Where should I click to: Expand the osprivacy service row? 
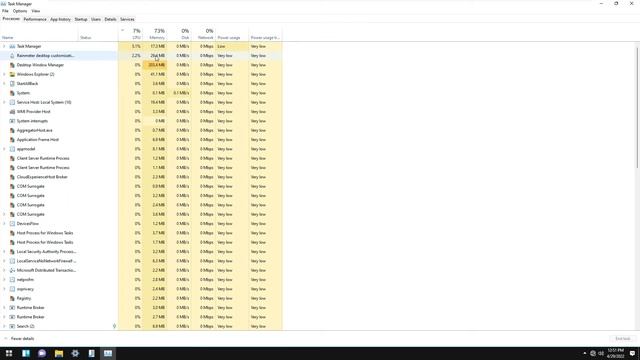pos(4,289)
